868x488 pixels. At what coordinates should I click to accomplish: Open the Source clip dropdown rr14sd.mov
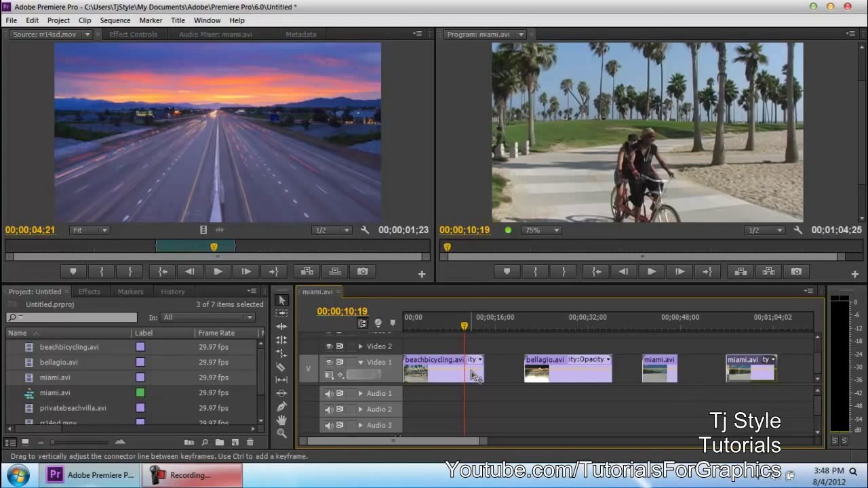(x=87, y=35)
